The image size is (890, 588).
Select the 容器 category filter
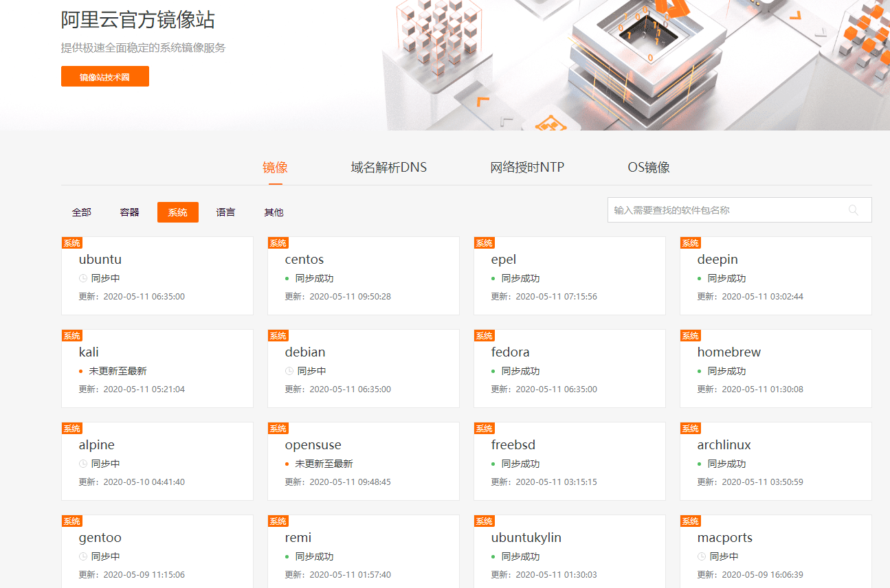click(130, 212)
